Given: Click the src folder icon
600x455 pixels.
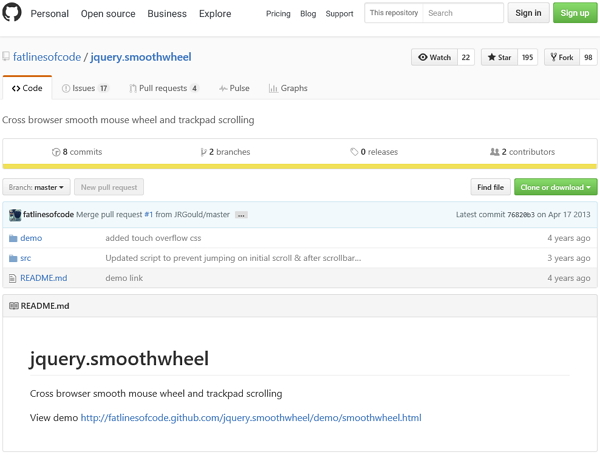Looking at the screenshot, I should 13,258.
